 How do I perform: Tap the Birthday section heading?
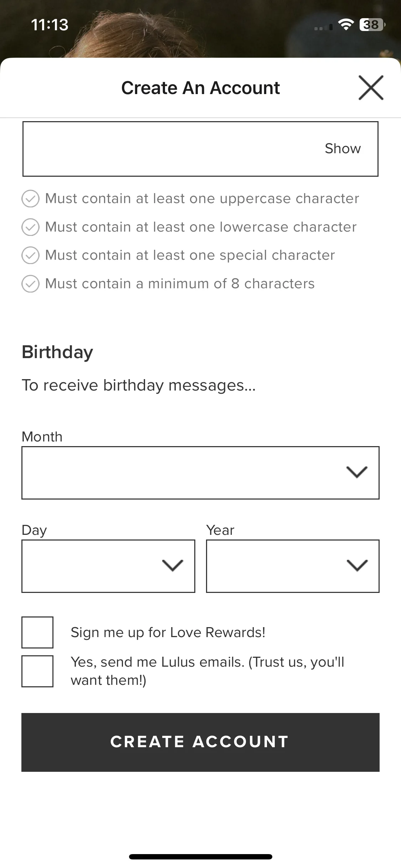click(x=57, y=352)
